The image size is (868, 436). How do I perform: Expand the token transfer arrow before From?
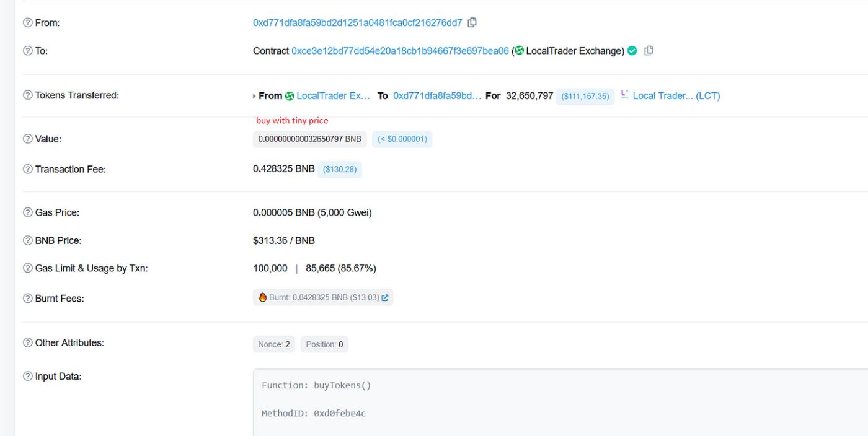[x=254, y=96]
